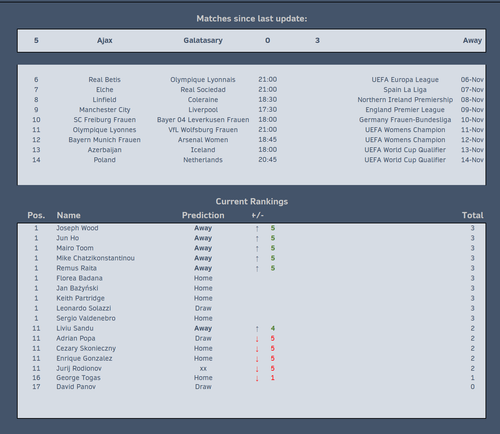Click Leonardo Solazzi's name

click(84, 308)
